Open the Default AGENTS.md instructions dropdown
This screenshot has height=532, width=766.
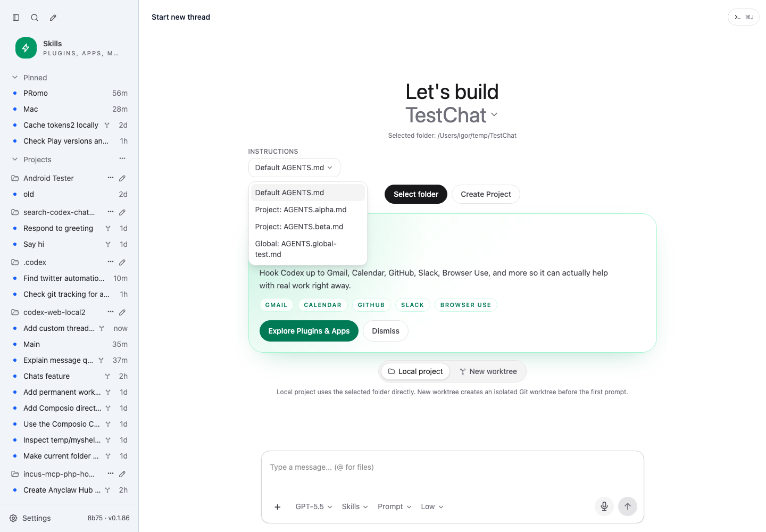point(294,168)
